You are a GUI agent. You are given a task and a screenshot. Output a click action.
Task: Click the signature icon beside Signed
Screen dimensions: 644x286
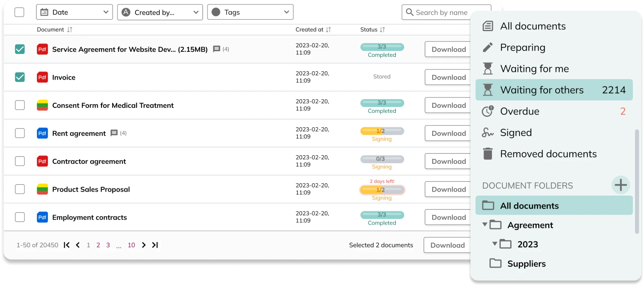pyautogui.click(x=488, y=133)
